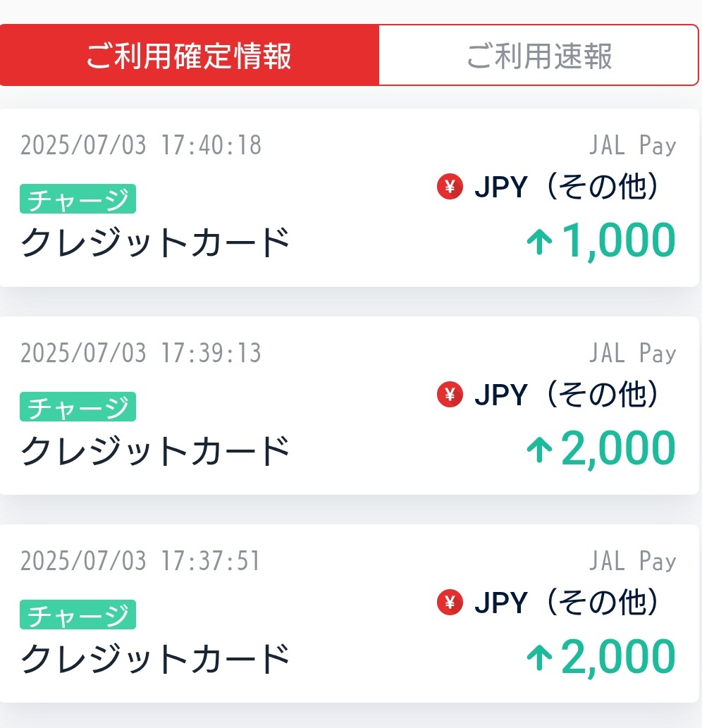Image resolution: width=702 pixels, height=728 pixels.
Task: Tap the yen icon in the 17:40:18 entry
Action: point(450,186)
